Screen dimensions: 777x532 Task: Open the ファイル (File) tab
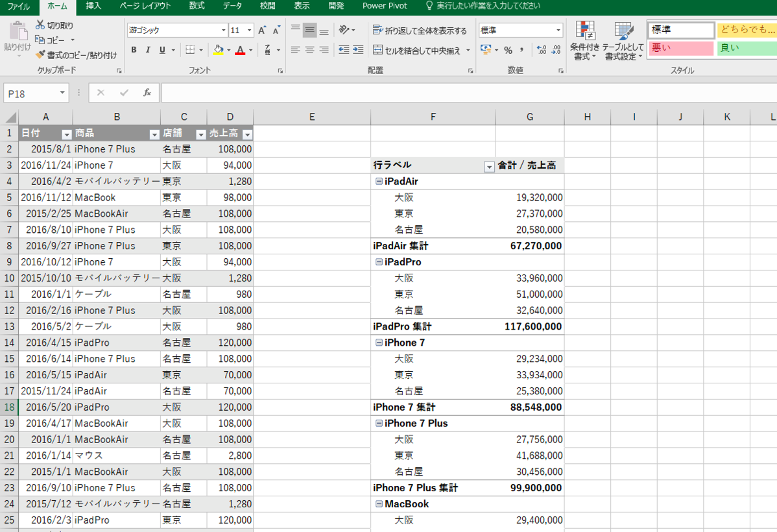pos(18,6)
